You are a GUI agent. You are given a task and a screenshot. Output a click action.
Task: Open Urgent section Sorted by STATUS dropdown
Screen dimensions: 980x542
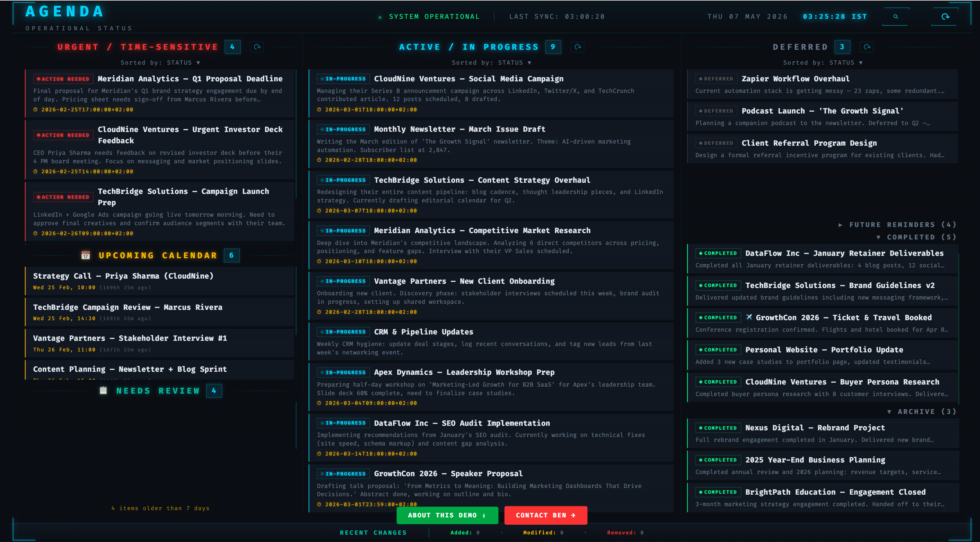click(160, 63)
